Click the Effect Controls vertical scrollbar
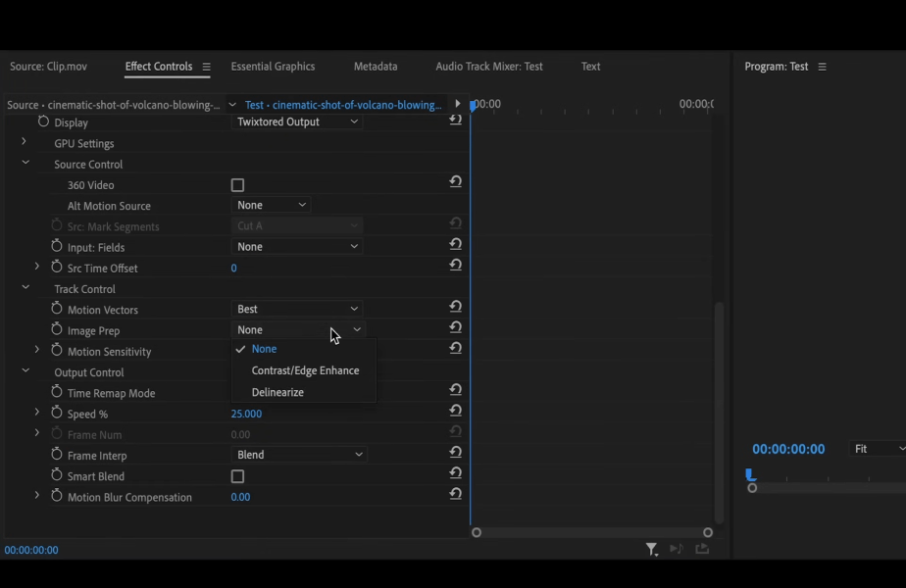The image size is (906, 588). (719, 412)
